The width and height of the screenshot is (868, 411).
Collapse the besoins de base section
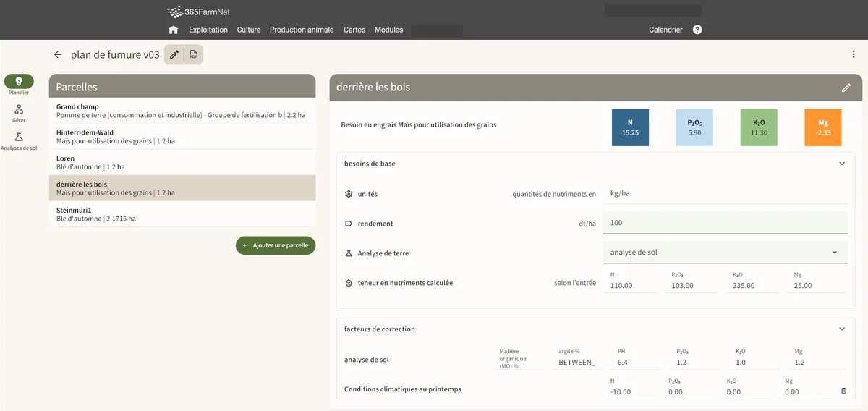point(841,164)
